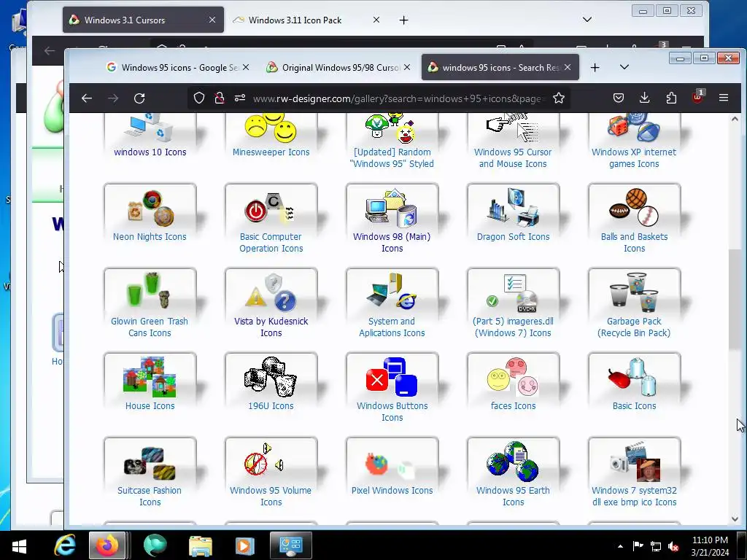The width and height of the screenshot is (747, 560).
Task: Open Windows 7 system32 dll exe Icons thumbnail
Action: 635,462
